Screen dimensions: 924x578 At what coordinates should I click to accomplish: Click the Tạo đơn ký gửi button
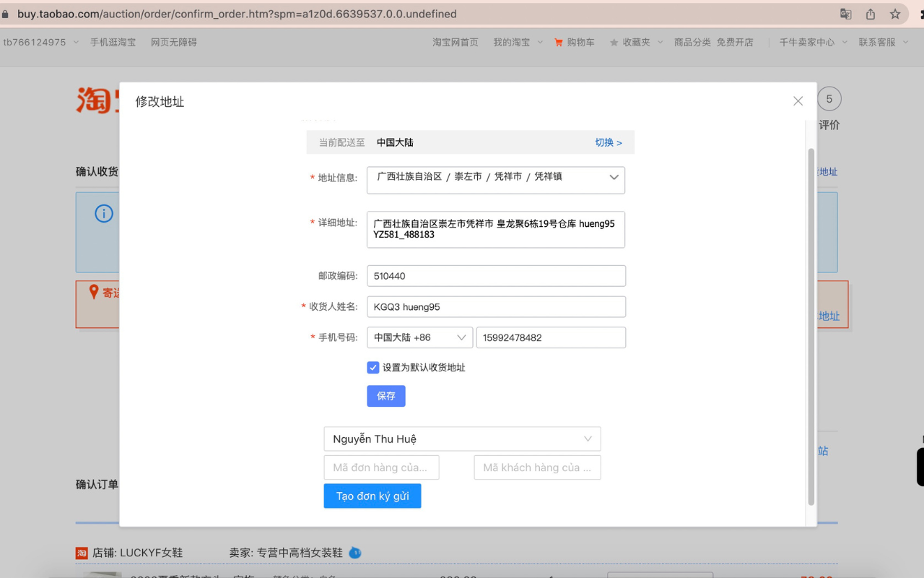[372, 496]
